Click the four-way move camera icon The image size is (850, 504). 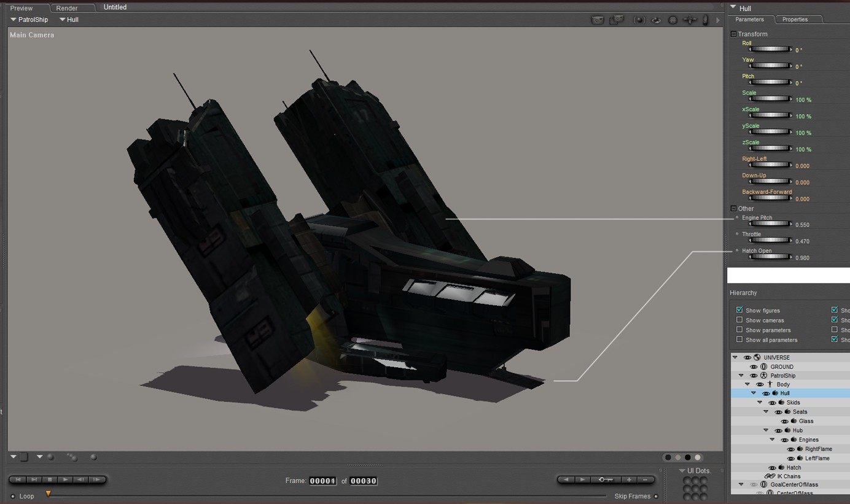coord(690,20)
